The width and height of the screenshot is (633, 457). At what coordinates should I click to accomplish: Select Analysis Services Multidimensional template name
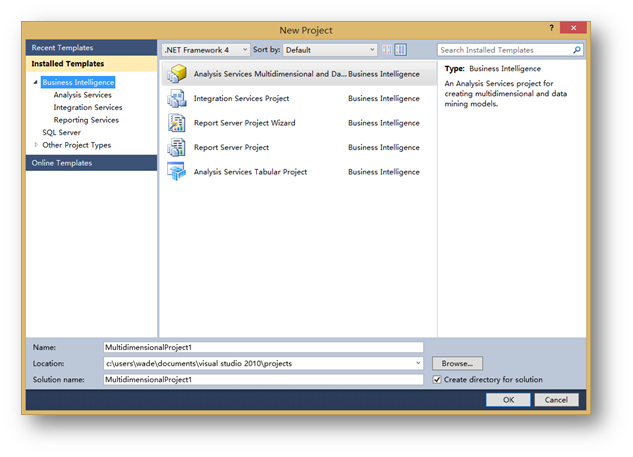270,74
